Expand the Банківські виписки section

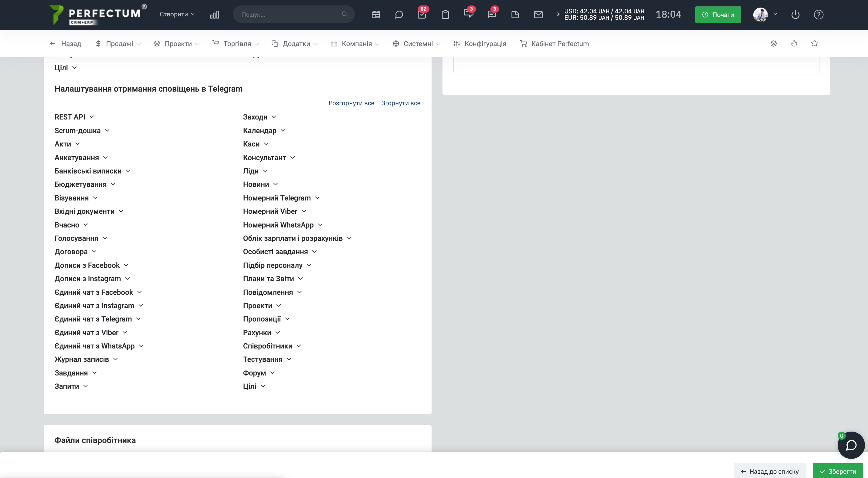pyautogui.click(x=92, y=171)
